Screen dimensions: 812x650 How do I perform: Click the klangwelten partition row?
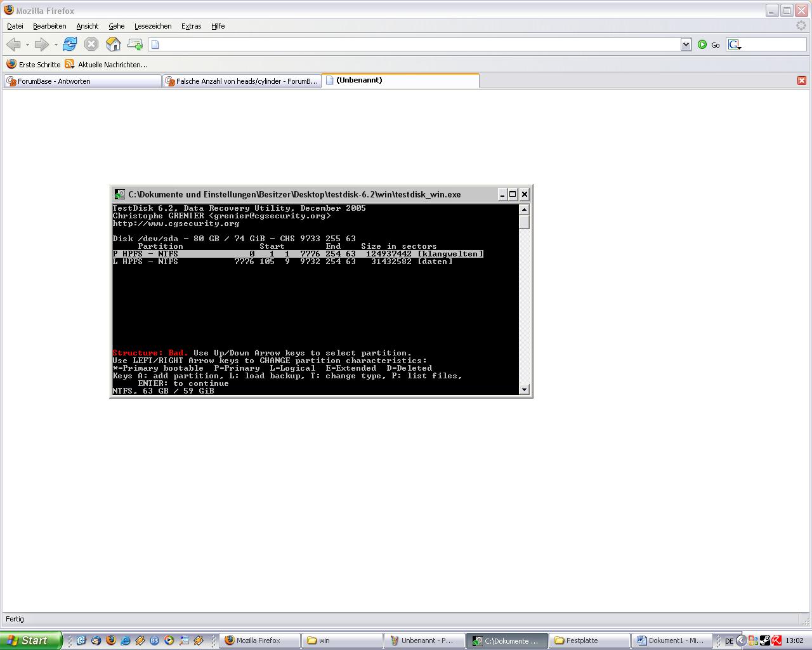click(298, 254)
